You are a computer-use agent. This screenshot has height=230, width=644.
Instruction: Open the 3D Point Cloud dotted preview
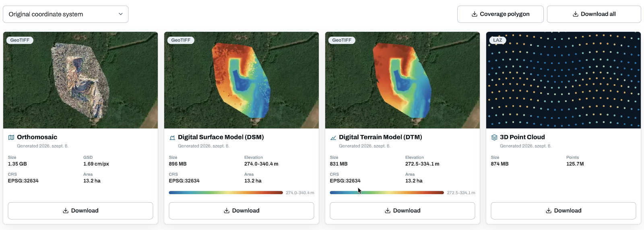click(563, 80)
